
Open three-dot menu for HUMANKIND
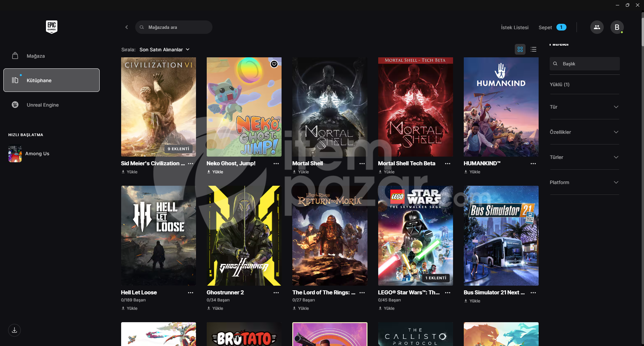coord(533,164)
